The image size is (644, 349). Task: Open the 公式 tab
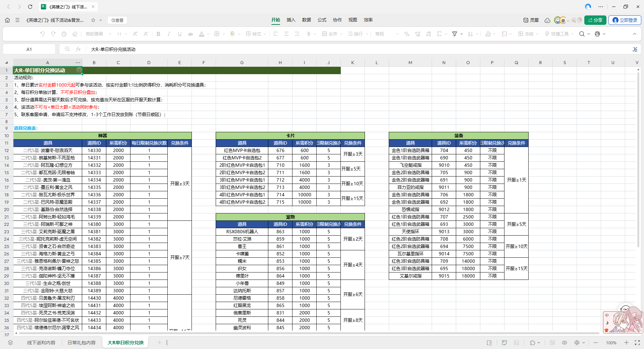pyautogui.click(x=322, y=20)
